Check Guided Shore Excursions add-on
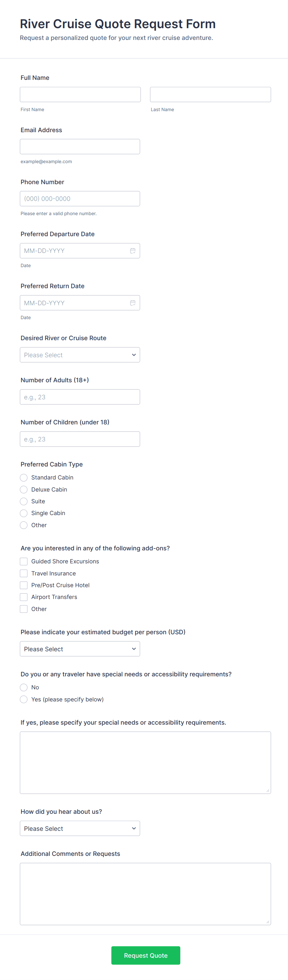 coord(24,562)
